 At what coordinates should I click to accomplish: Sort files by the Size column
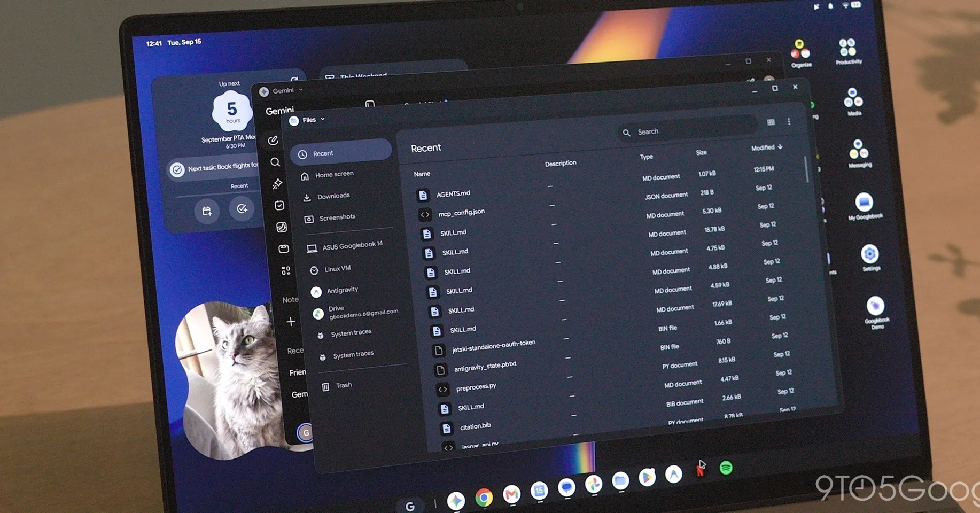pos(701,153)
